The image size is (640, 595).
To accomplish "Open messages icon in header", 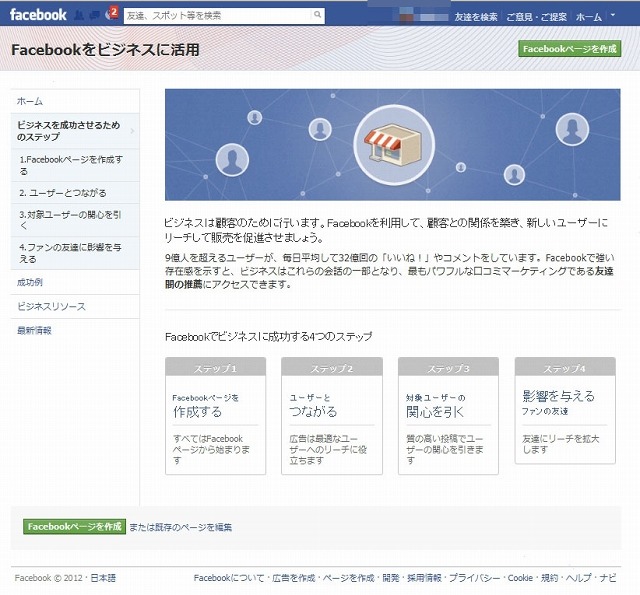I will 94,16.
